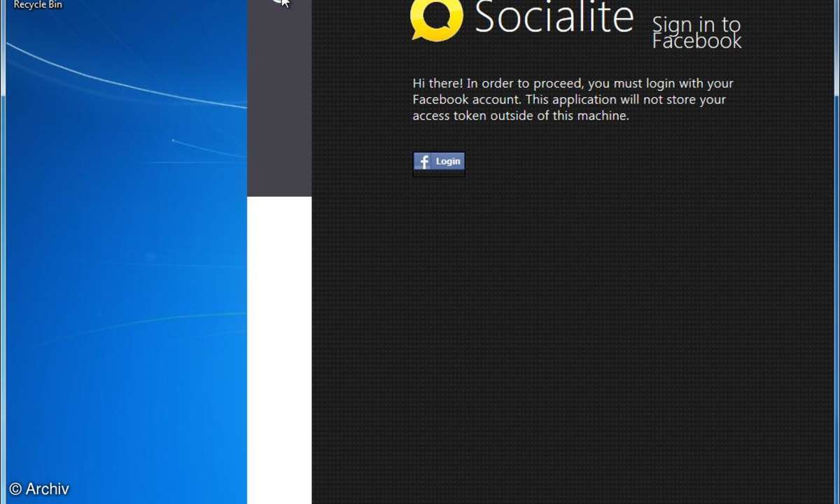Click the 'Sign in to Facebook' heading
The image size is (840, 504).
click(696, 33)
